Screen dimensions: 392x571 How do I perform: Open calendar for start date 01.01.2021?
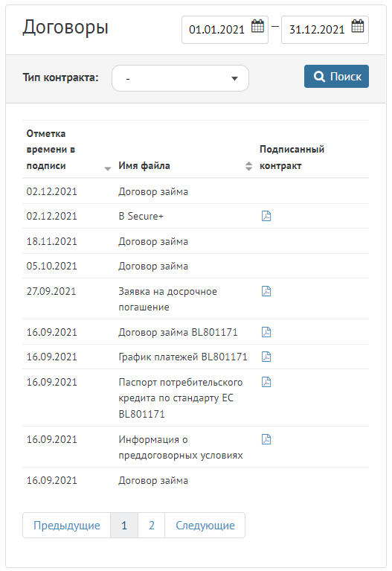pyautogui.click(x=257, y=26)
